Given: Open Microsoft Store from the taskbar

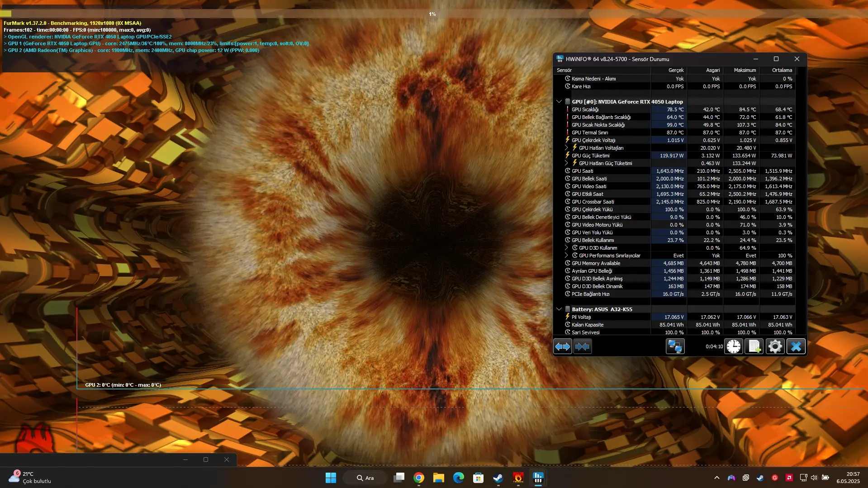Looking at the screenshot, I should [479, 478].
